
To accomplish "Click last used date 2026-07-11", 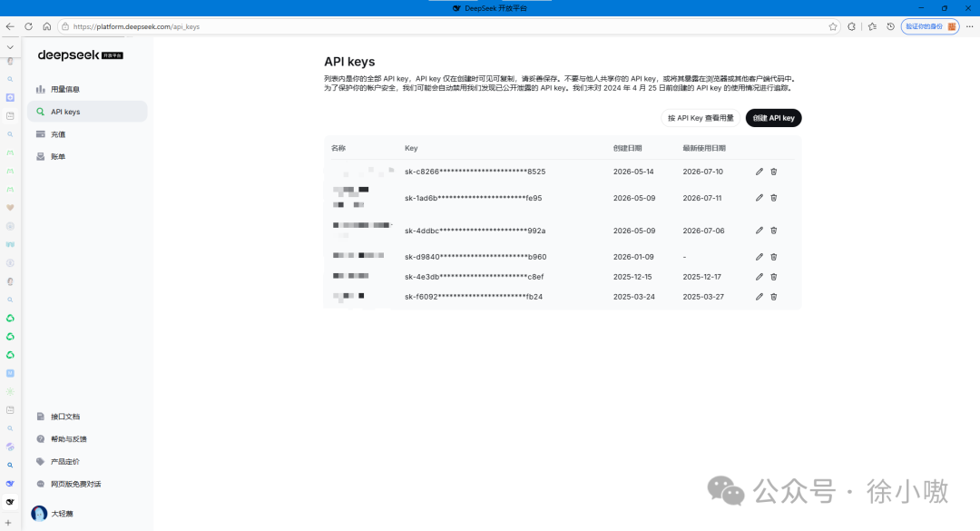I will point(701,198).
